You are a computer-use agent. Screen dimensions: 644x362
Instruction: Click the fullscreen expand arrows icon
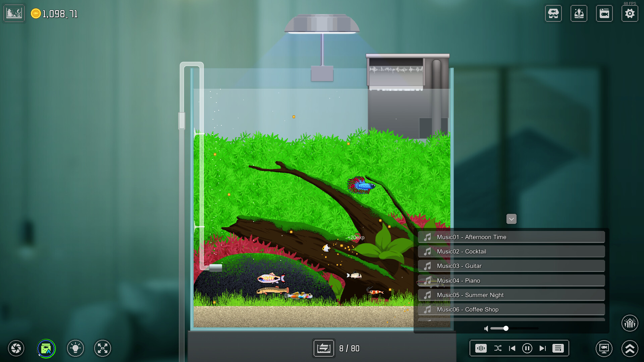103,349
